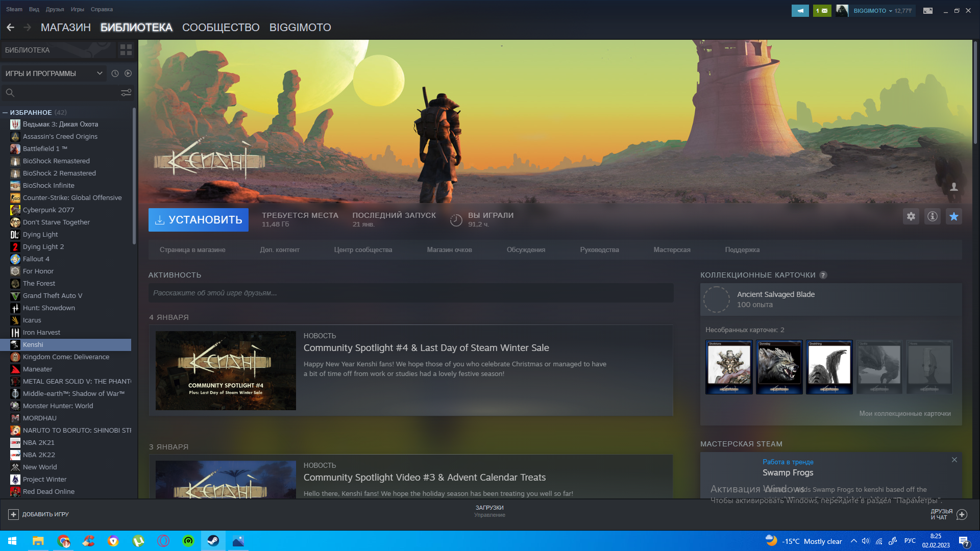Open Руководства link
This screenshot has width=980, height=551.
[x=599, y=250]
